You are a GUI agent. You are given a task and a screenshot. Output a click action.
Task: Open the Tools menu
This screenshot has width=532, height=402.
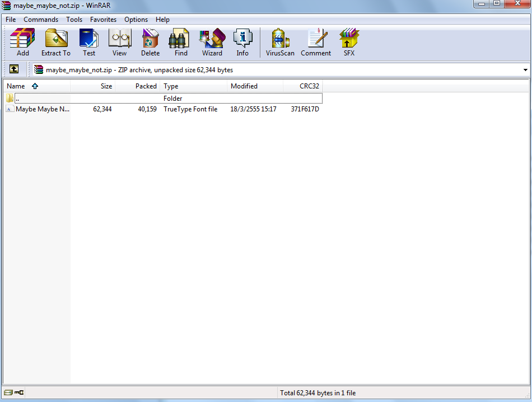point(74,20)
